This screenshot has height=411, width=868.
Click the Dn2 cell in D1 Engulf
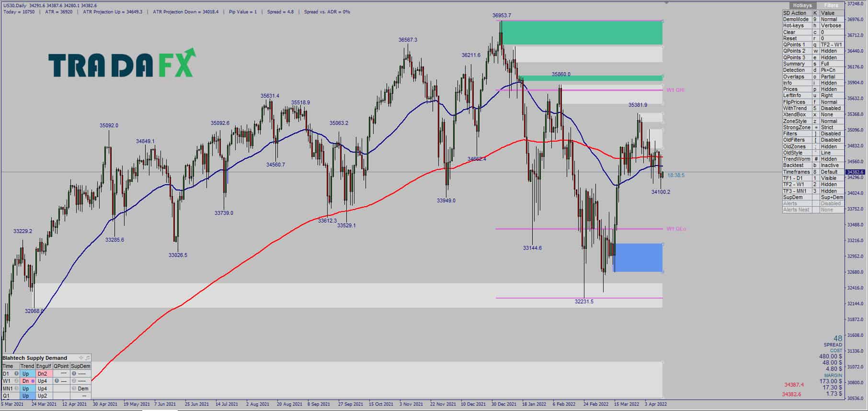(44, 374)
